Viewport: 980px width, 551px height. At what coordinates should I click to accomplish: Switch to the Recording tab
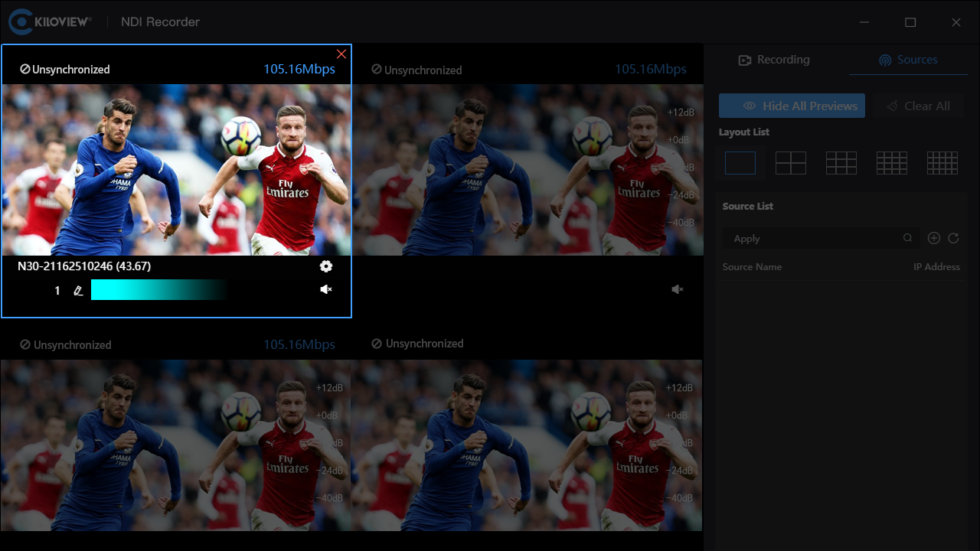click(773, 59)
